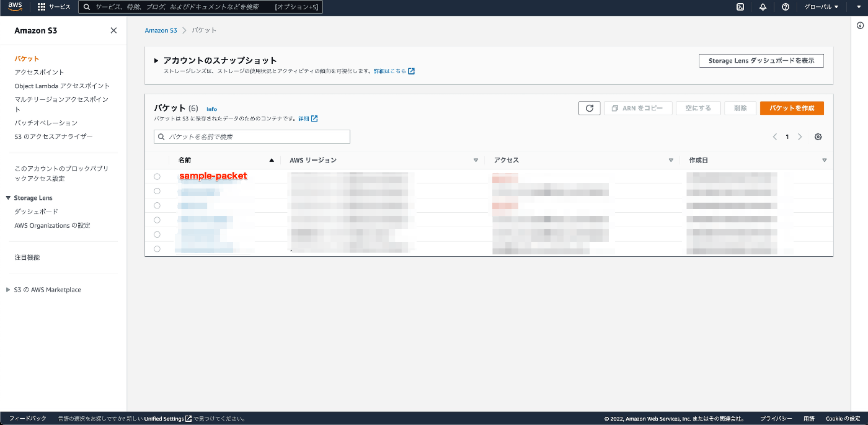
Task: Open Cookie の設定 in the footer
Action: point(843,419)
